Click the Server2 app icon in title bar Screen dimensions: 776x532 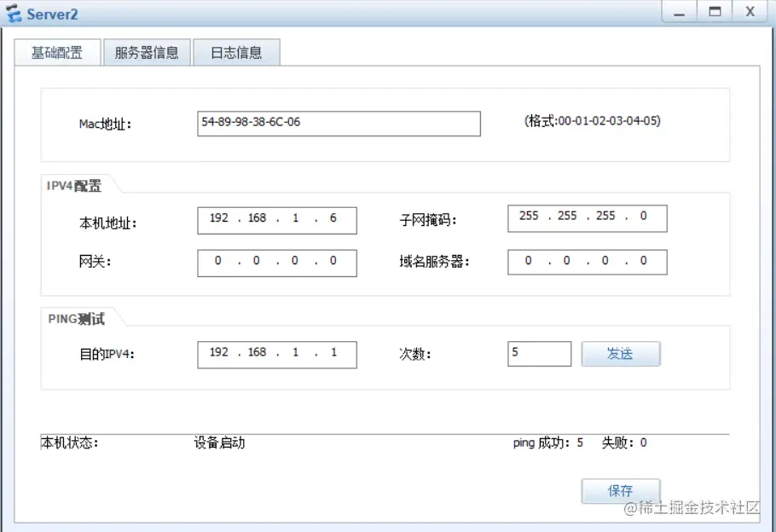point(13,14)
